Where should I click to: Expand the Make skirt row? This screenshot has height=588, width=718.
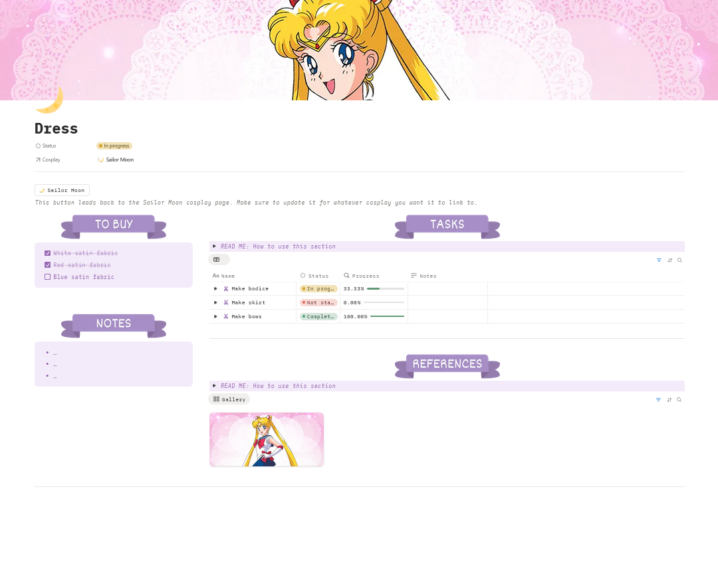click(x=215, y=302)
